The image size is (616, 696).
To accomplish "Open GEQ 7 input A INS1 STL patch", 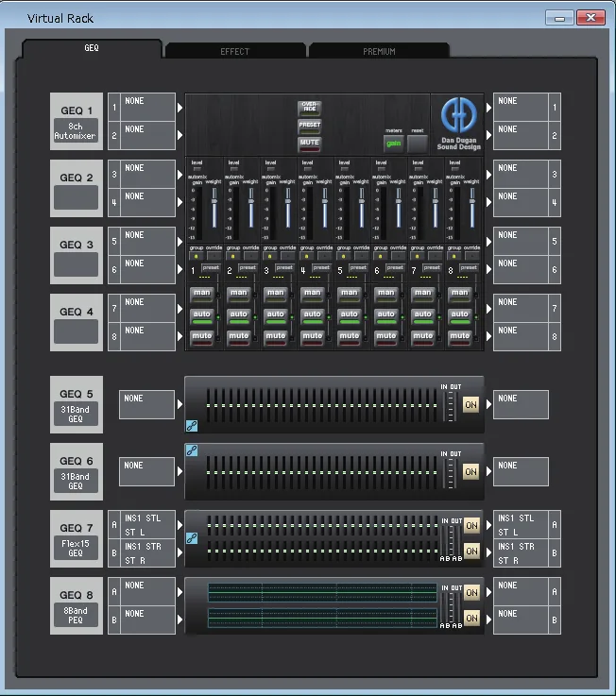I will (x=142, y=525).
